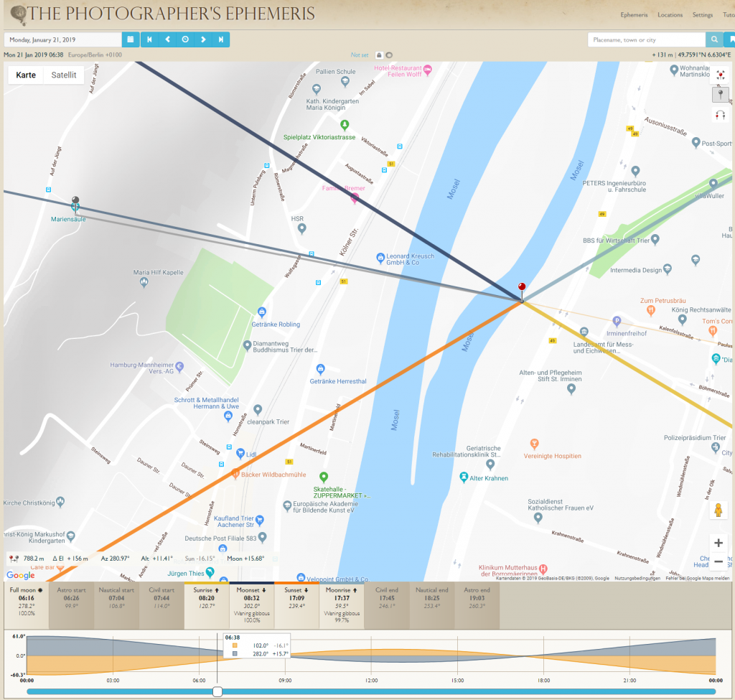Image resolution: width=735 pixels, height=700 pixels.
Task: Zoom in the map with plus button
Action: coord(718,543)
